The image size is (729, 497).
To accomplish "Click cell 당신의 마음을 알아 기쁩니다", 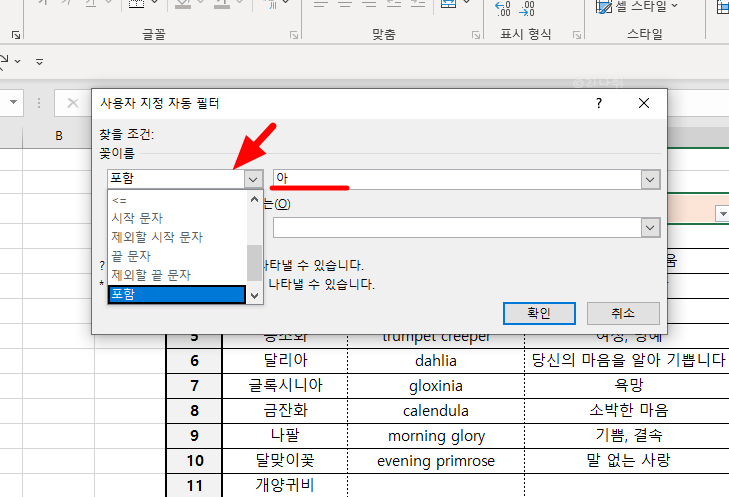I will 629,361.
